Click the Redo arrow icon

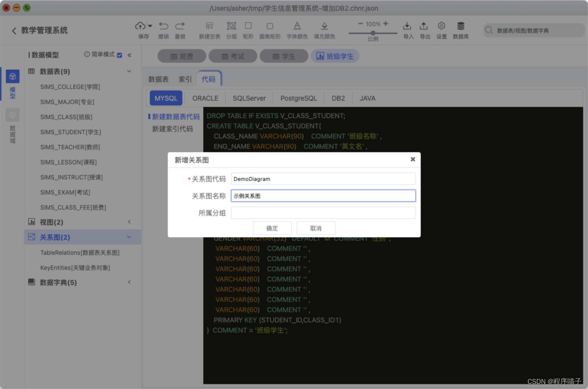coord(180,26)
